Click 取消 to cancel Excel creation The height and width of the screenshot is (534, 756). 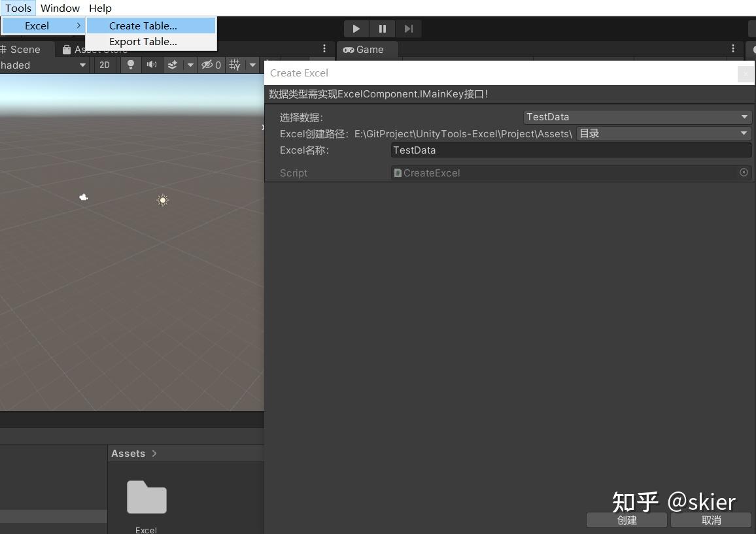(711, 520)
